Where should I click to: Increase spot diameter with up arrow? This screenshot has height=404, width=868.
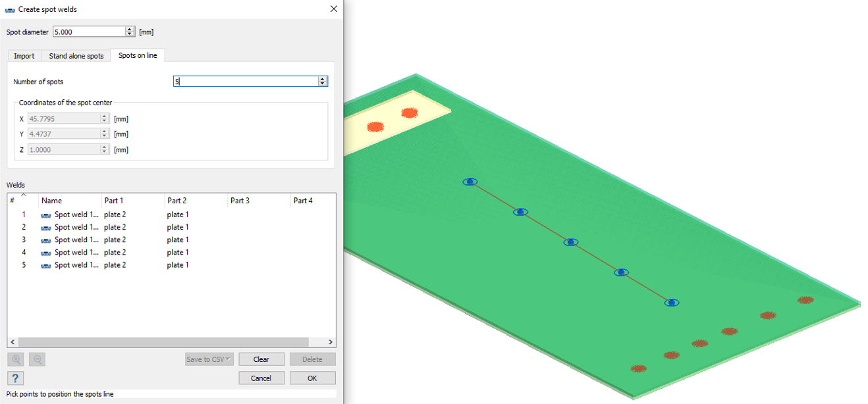click(x=130, y=29)
